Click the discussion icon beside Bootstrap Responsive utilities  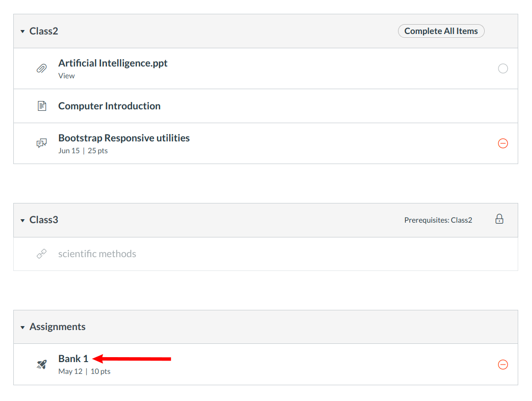pos(42,143)
